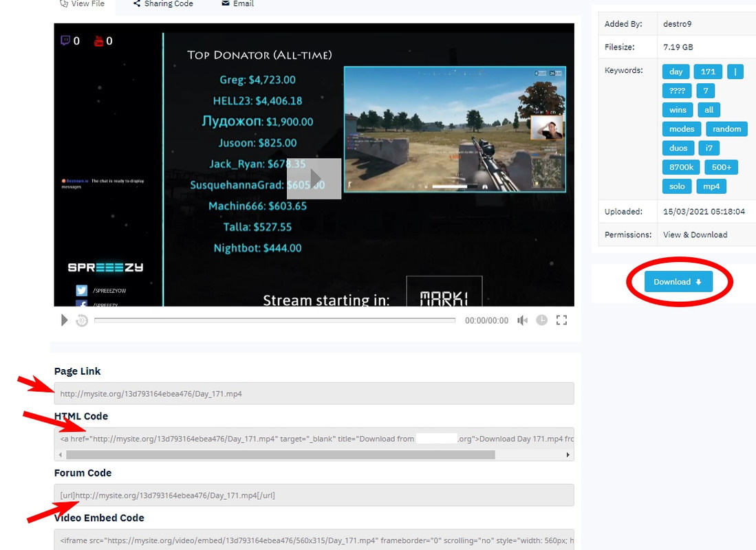Click the playback time '00:00/00:00'
The width and height of the screenshot is (756, 550).
click(x=486, y=320)
